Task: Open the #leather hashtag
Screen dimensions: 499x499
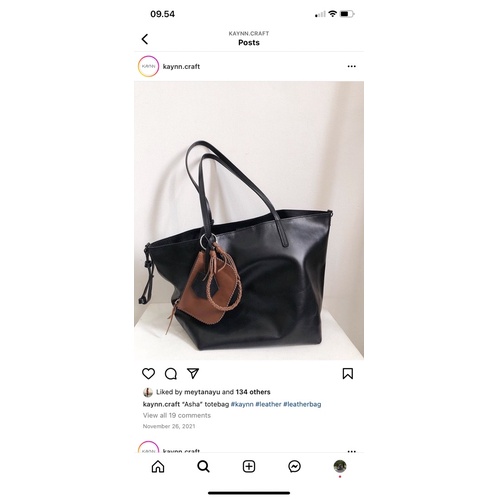Action: (268, 404)
